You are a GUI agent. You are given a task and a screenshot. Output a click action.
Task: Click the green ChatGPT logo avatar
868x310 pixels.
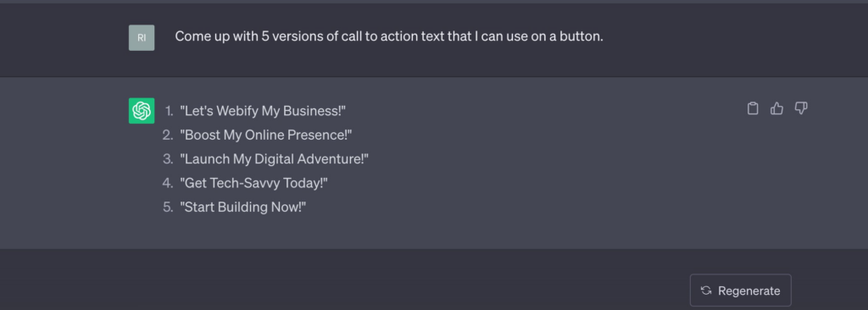point(142,111)
